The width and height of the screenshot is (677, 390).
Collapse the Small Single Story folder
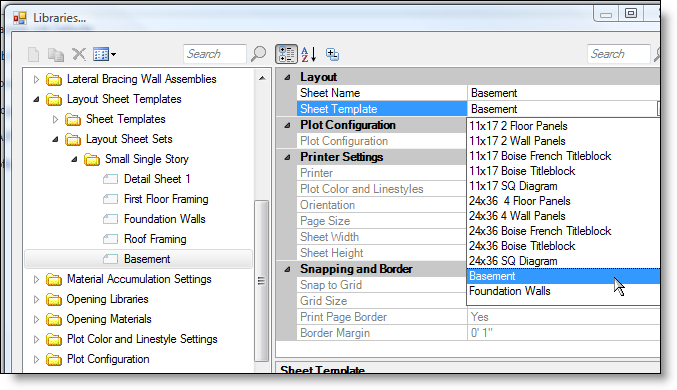[x=74, y=159]
